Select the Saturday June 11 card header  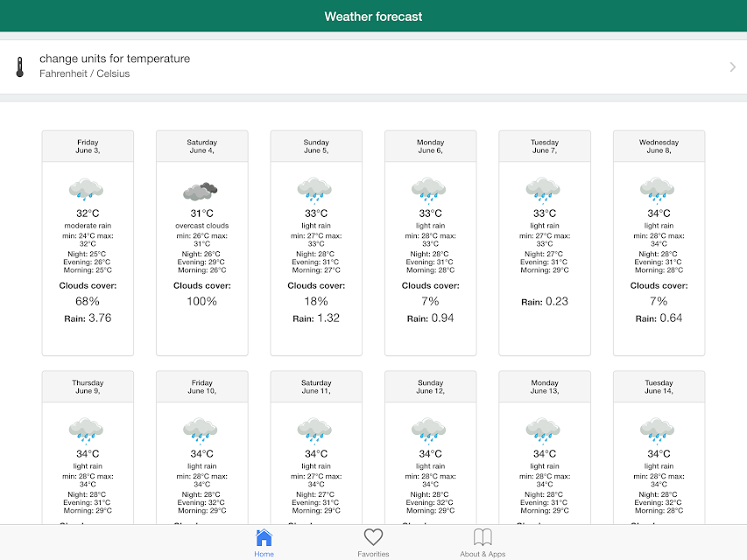[316, 387]
